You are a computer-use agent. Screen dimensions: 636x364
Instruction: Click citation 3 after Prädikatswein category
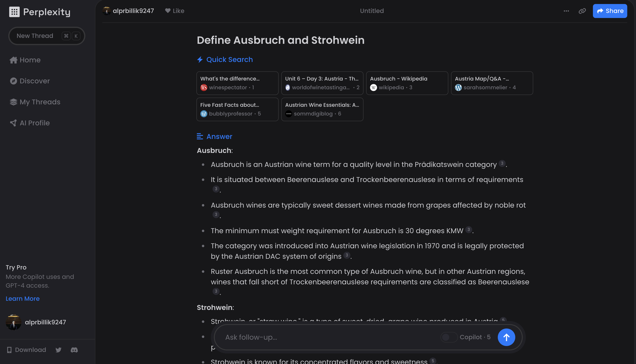pyautogui.click(x=502, y=163)
